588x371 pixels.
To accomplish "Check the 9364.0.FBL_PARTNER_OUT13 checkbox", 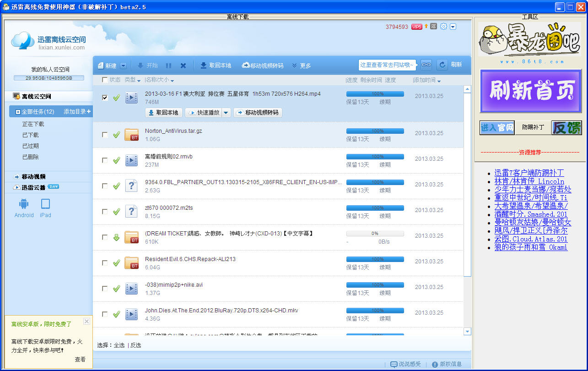I will click(105, 186).
